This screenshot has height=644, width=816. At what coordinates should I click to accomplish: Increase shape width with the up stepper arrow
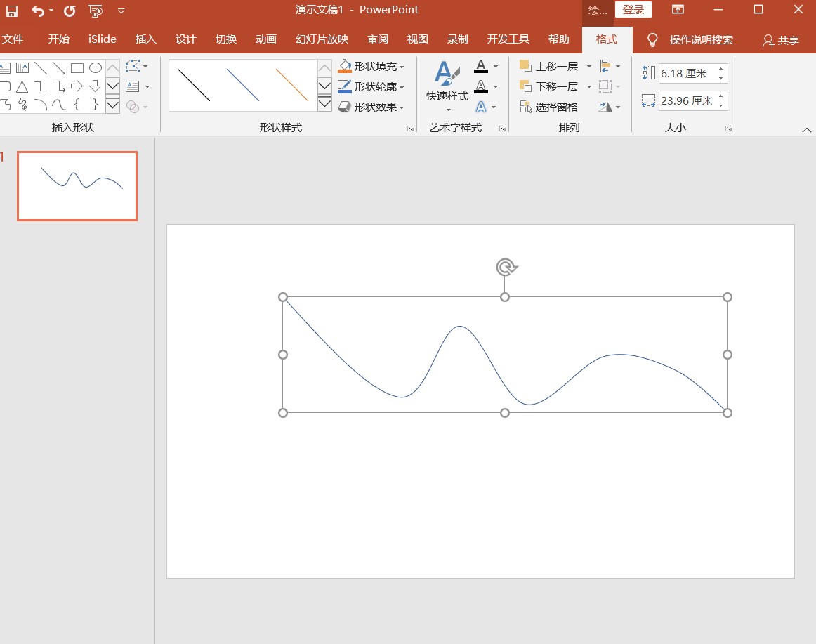pyautogui.click(x=721, y=96)
